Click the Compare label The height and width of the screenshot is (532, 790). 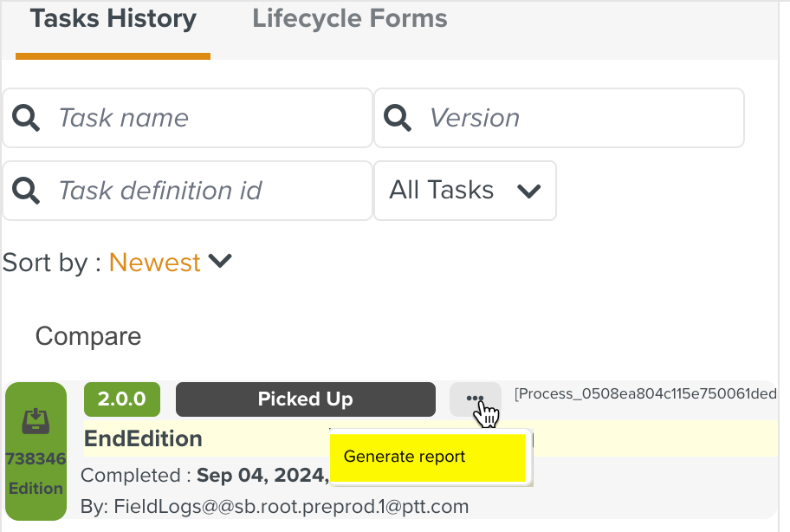pyautogui.click(x=87, y=336)
